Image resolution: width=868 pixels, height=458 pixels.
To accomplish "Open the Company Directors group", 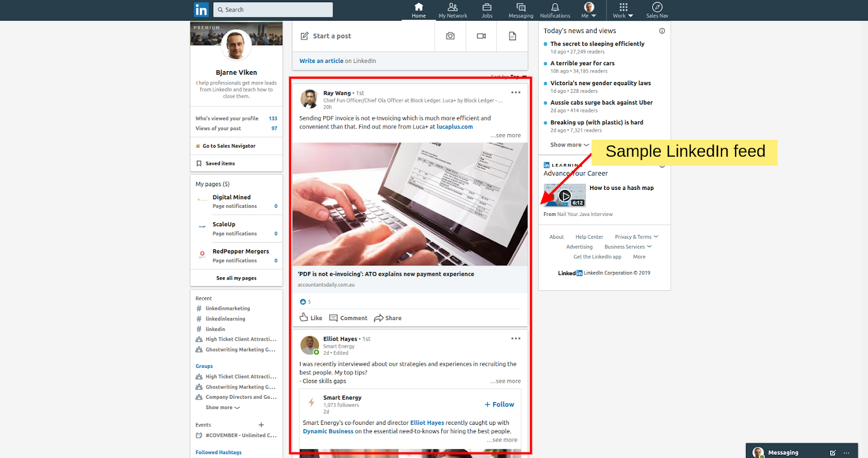I will point(236,397).
